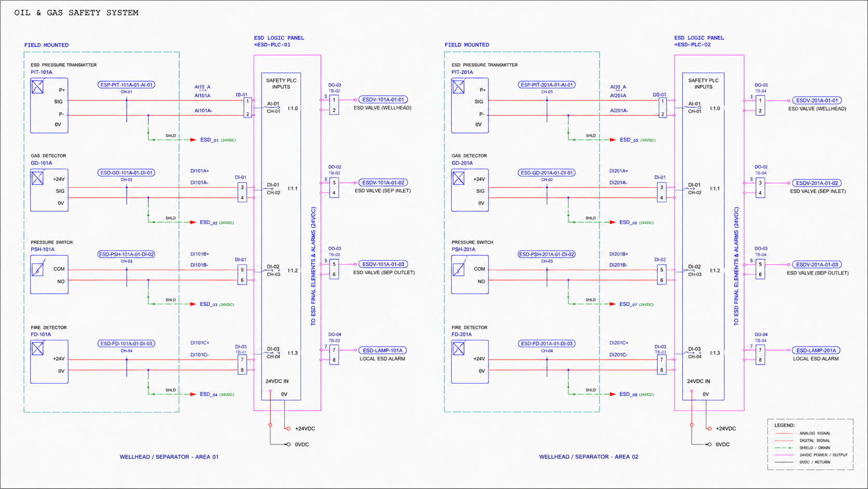The image size is (868, 489).
Task: Select the ESDV-101A-01-01 wellhead valve tag
Action: (x=383, y=99)
